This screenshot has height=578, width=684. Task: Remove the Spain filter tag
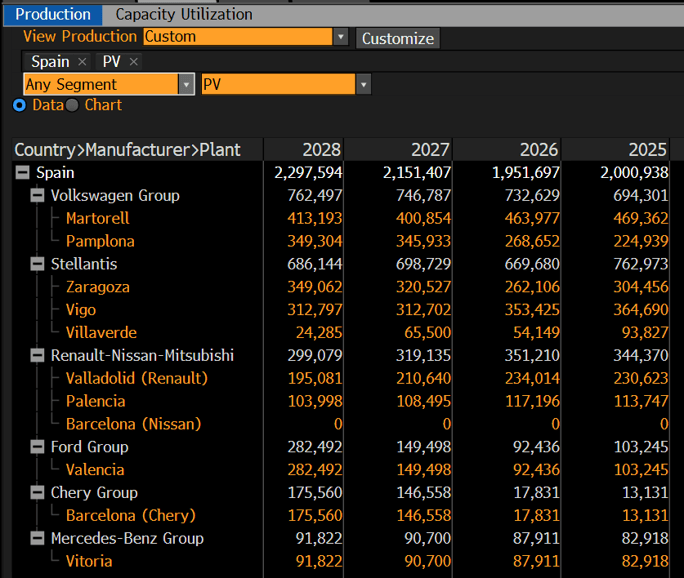(82, 62)
